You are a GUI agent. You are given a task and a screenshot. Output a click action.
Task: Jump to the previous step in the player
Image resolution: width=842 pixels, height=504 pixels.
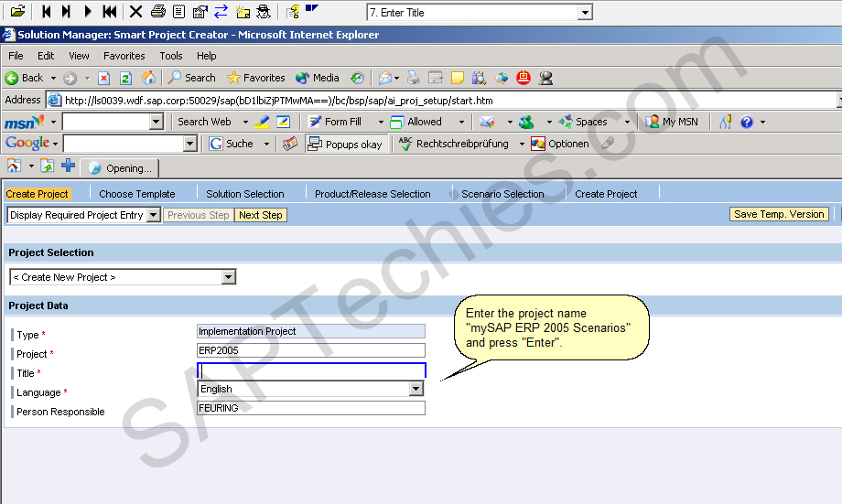pos(47,11)
